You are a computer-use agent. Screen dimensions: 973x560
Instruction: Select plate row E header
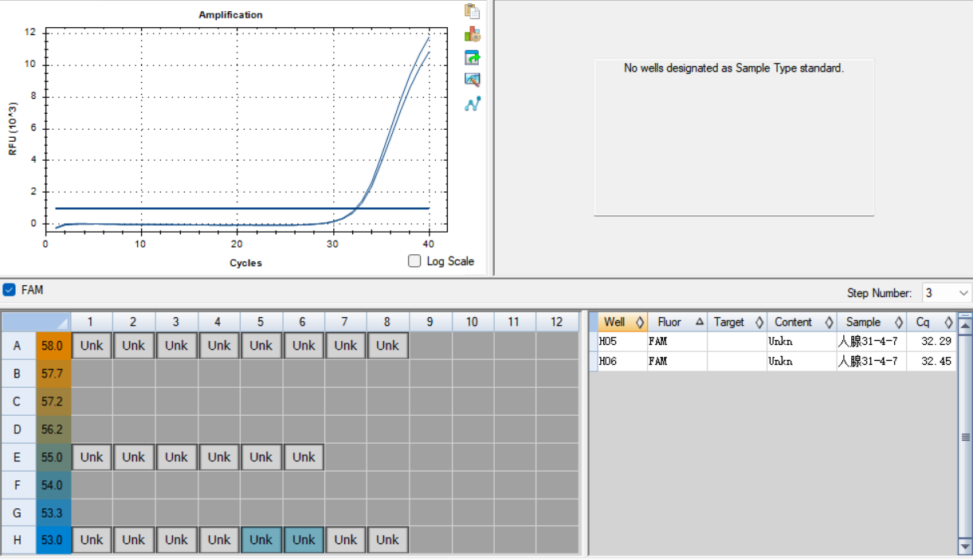[x=18, y=457]
